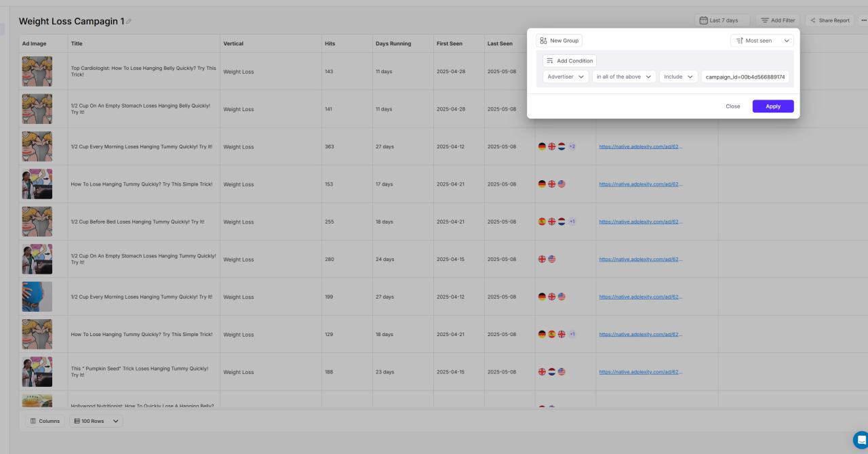Open the Last 7 days date range

[722, 20]
